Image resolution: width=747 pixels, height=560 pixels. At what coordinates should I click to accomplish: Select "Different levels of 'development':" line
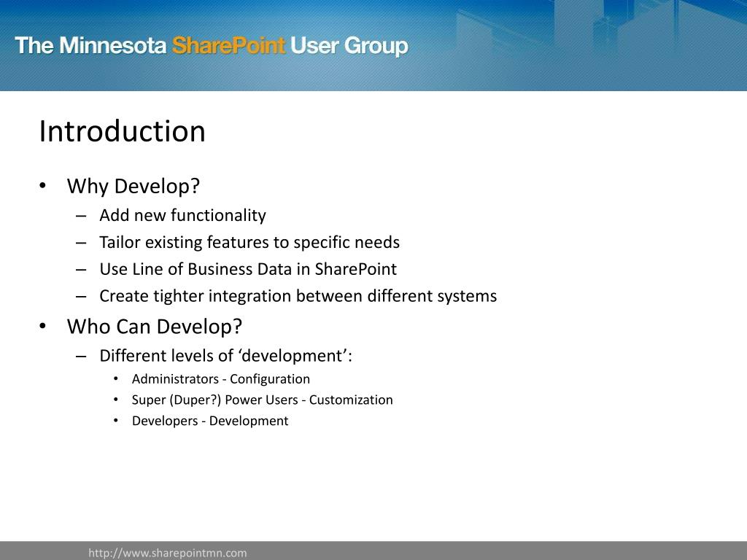pyautogui.click(x=225, y=356)
